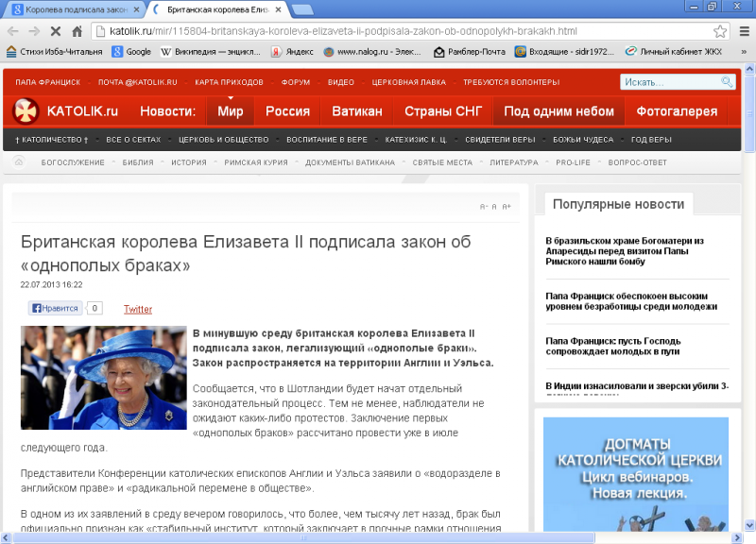This screenshot has height=544, width=756.
Task: Click the horizontal scrollbar right arrow
Action: click(x=737, y=537)
